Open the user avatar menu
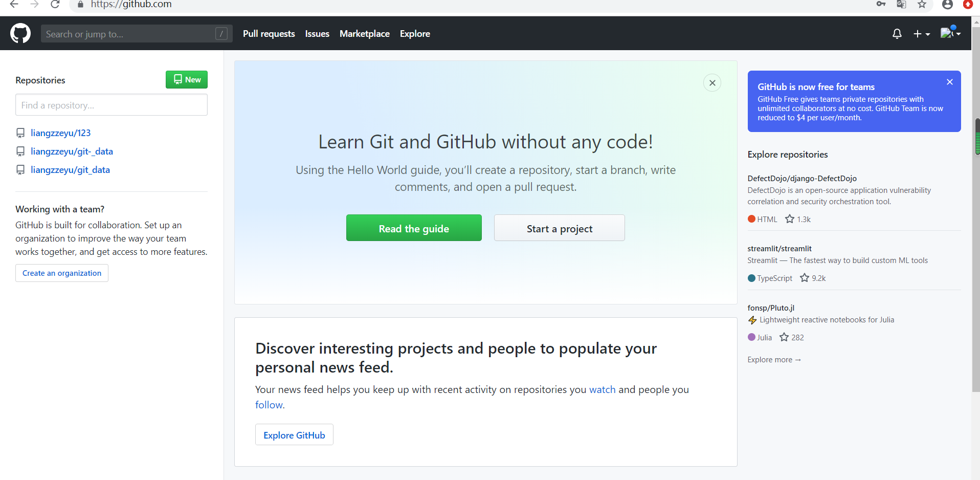980x480 pixels. click(x=950, y=34)
